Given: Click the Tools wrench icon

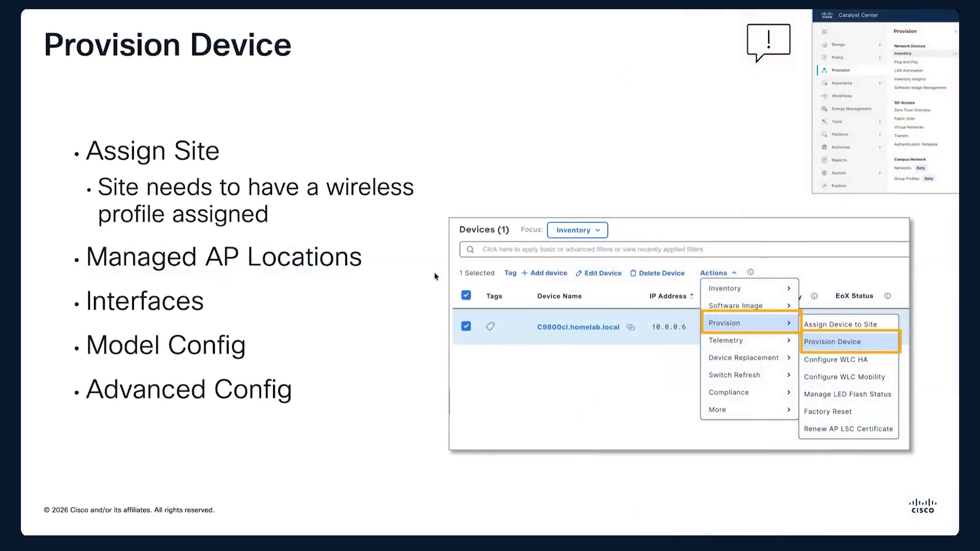Looking at the screenshot, I should (824, 121).
